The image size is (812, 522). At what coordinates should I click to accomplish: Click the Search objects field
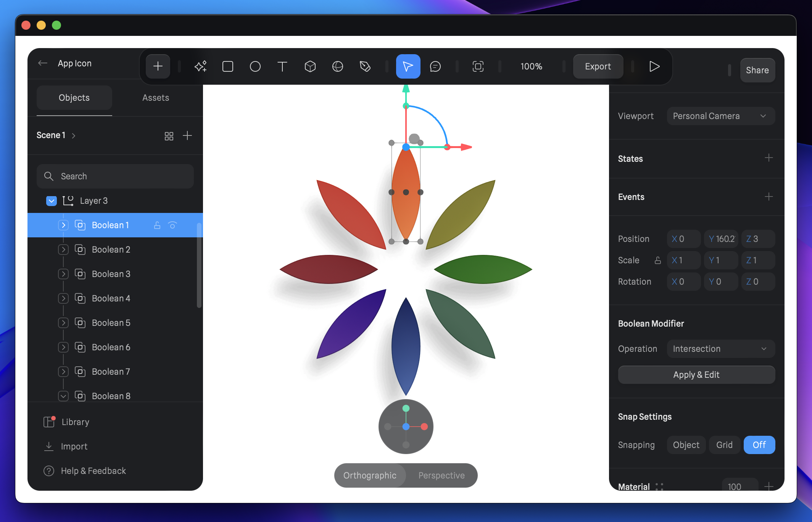coord(115,176)
